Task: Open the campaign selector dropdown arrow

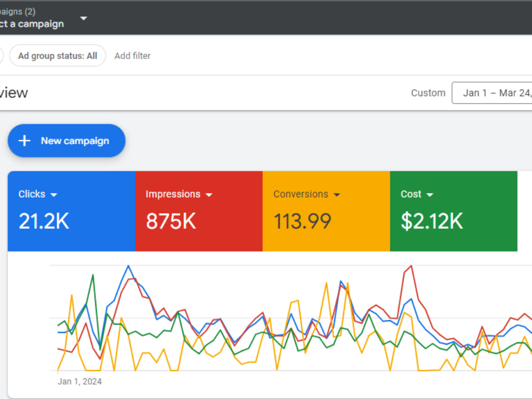Action: 84,18
